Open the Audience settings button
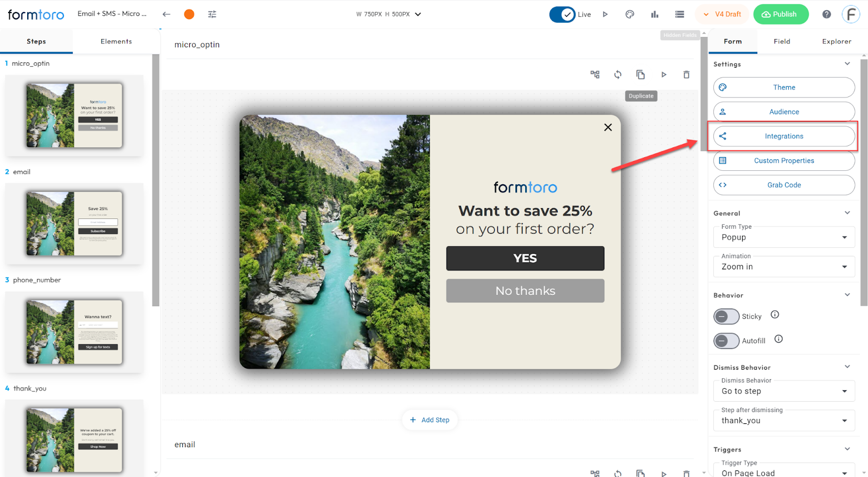The height and width of the screenshot is (477, 868). pos(784,112)
